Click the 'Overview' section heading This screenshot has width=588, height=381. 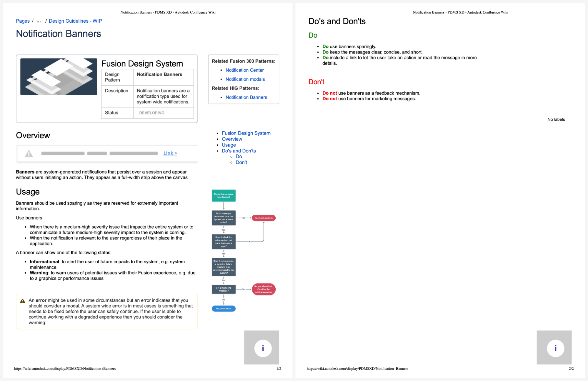tap(33, 135)
